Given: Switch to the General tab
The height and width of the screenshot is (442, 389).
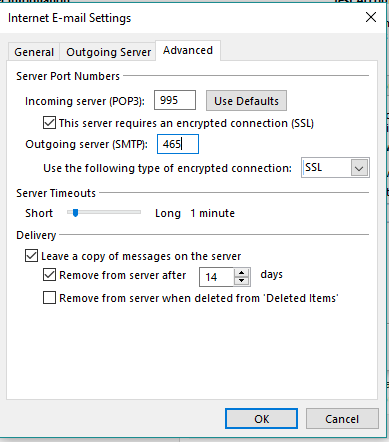Looking at the screenshot, I should click(34, 52).
